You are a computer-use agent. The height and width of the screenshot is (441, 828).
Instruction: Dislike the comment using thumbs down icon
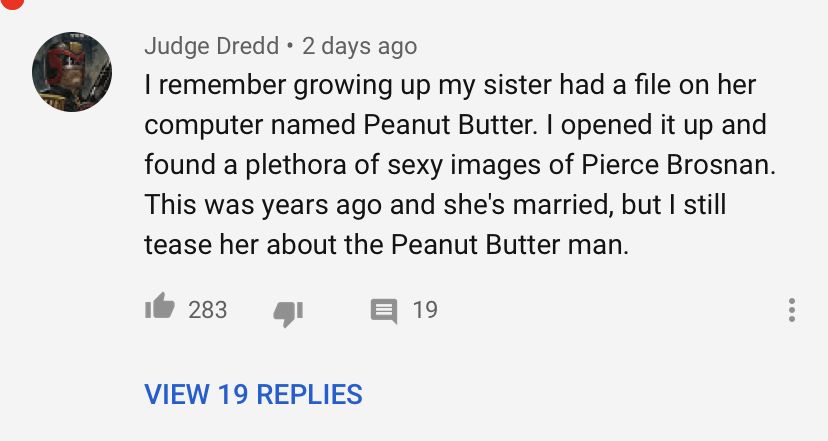[288, 312]
